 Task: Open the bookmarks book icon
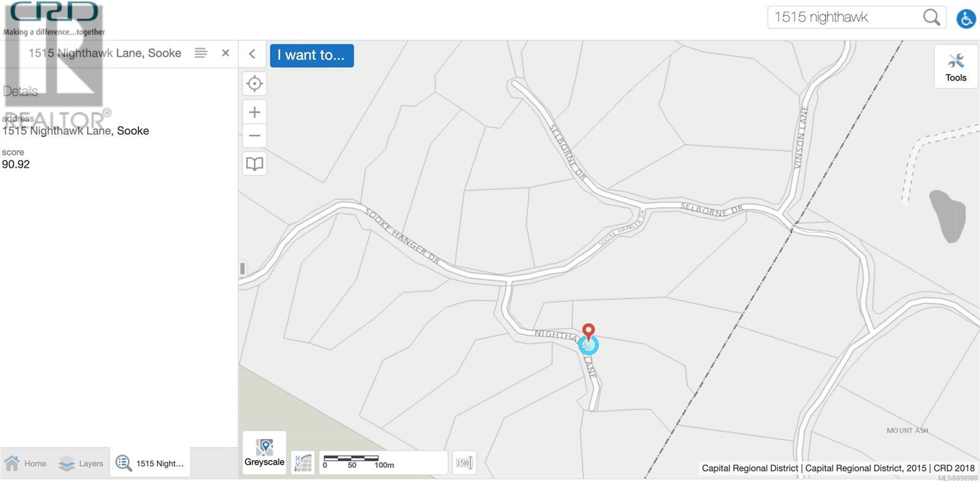coord(255,164)
